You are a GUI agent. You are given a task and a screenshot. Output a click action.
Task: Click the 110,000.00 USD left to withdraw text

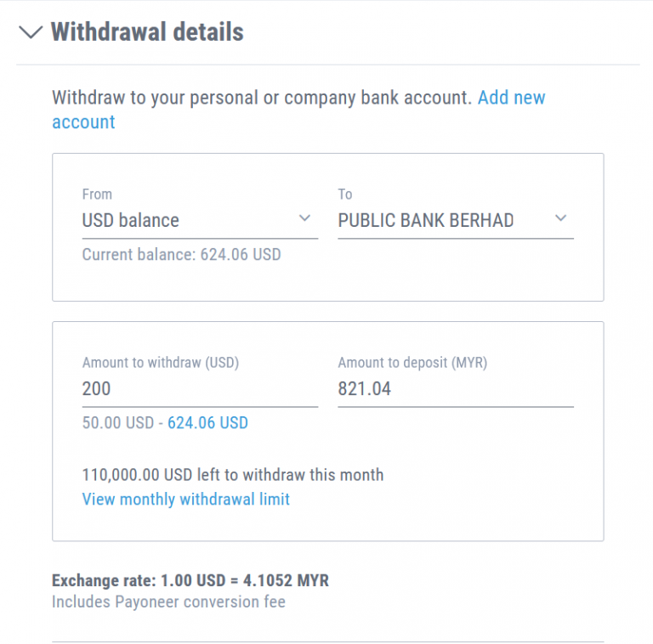coord(232,475)
